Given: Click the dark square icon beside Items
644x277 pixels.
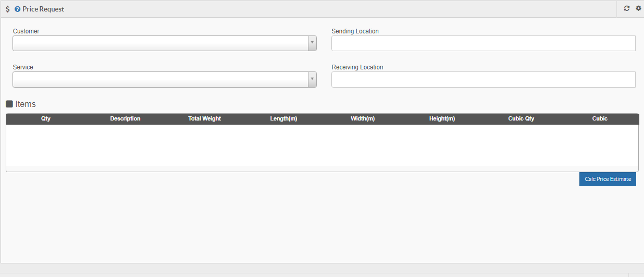Looking at the screenshot, I should click(9, 104).
